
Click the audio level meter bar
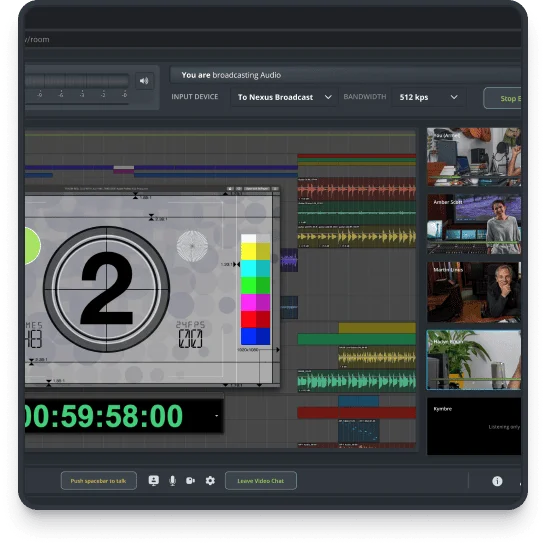tap(77, 81)
